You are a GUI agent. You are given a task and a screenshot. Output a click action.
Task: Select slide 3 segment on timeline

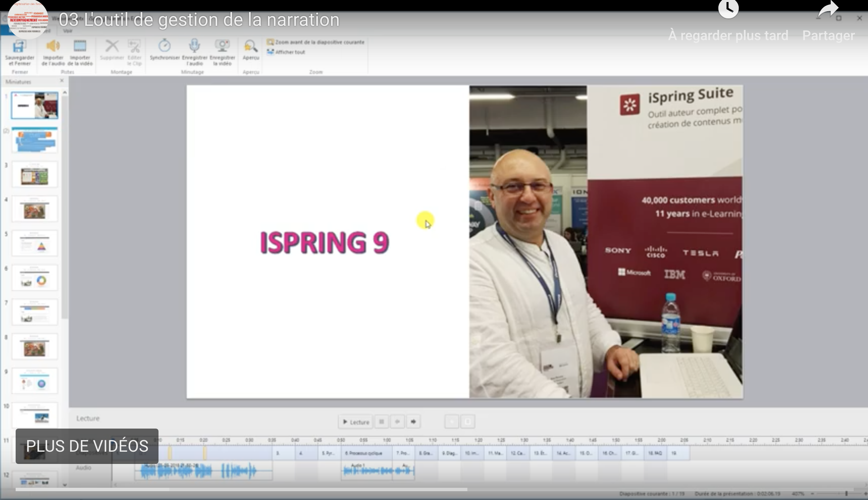(x=284, y=453)
